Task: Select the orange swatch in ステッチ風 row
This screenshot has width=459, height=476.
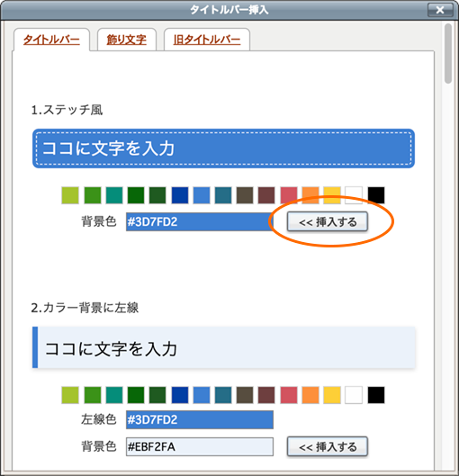Action: (310, 195)
